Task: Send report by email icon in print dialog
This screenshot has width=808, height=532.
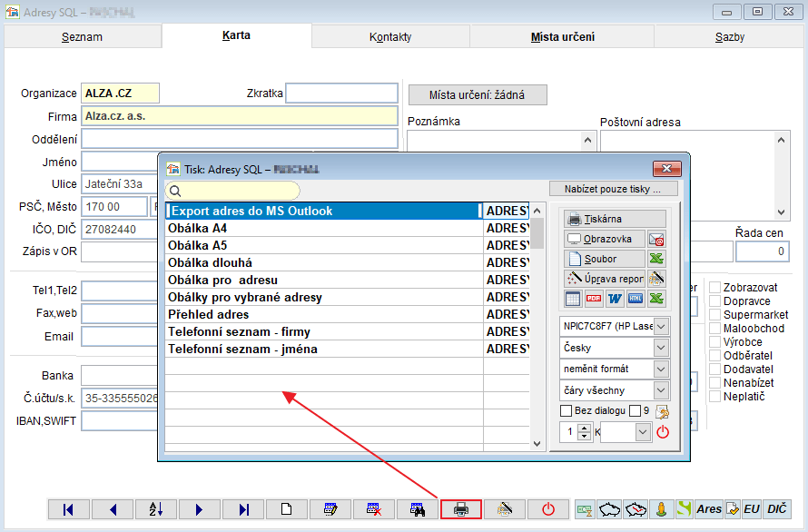Action: 656,239
